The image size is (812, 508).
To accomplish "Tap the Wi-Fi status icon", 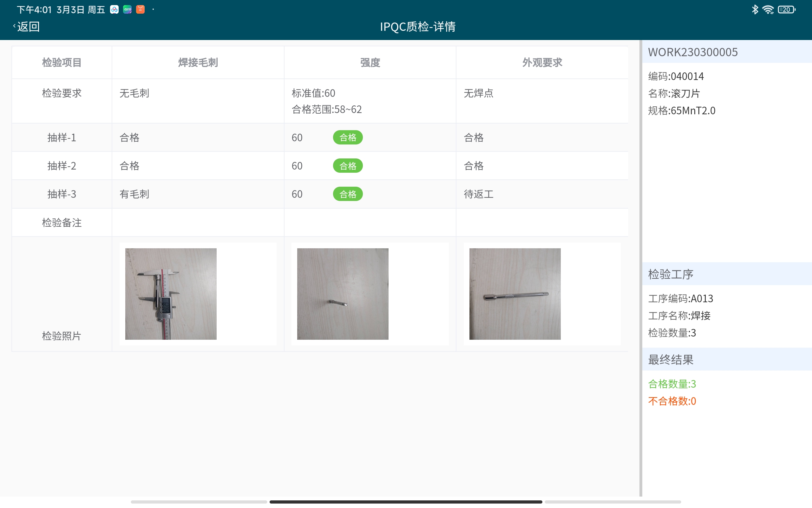I will (768, 10).
